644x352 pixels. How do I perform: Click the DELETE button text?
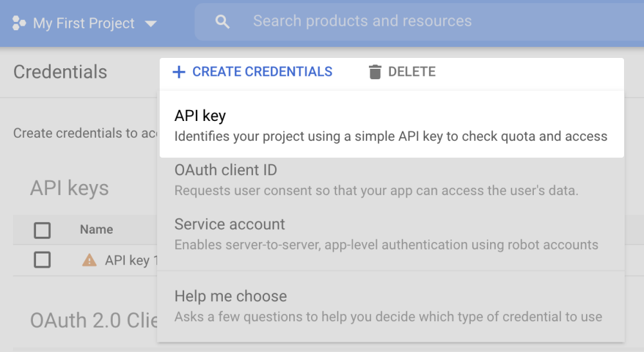coord(412,72)
